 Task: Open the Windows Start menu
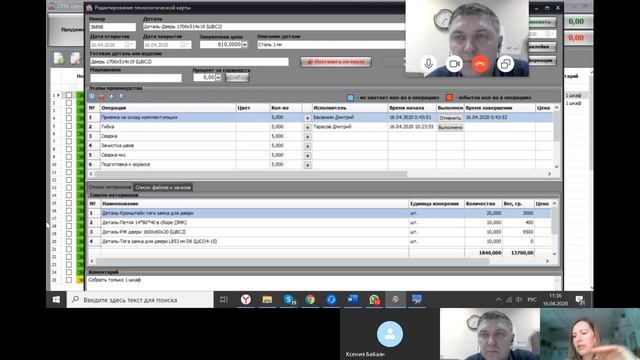(x=56, y=300)
